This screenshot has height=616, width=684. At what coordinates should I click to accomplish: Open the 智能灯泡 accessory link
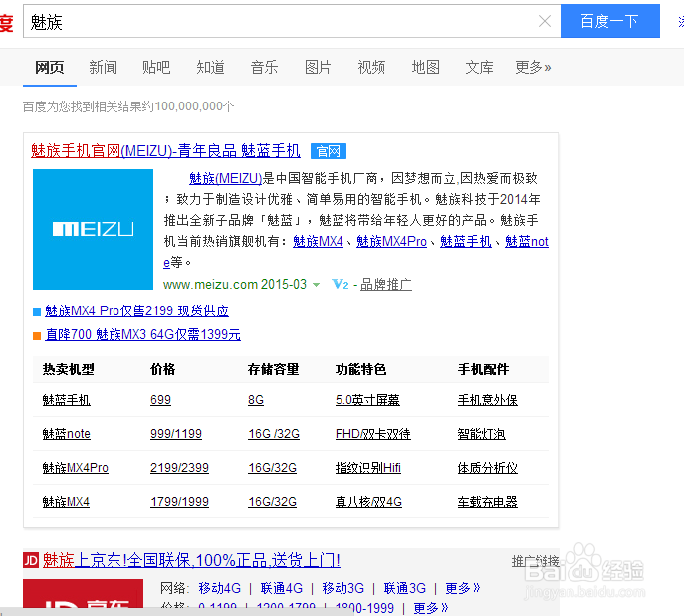(x=481, y=434)
